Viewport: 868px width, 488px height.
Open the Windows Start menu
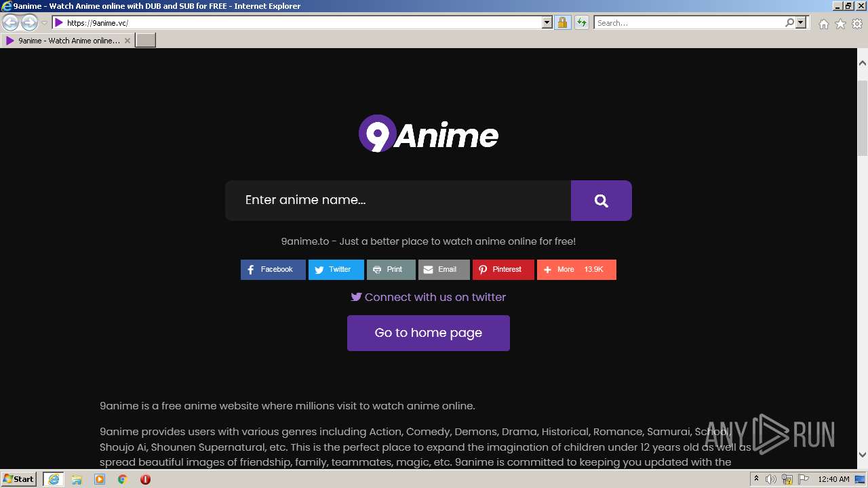pyautogui.click(x=19, y=479)
